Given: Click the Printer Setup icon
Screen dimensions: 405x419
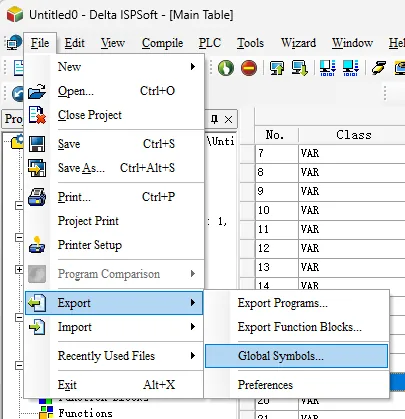Looking at the screenshot, I should [x=37, y=245].
